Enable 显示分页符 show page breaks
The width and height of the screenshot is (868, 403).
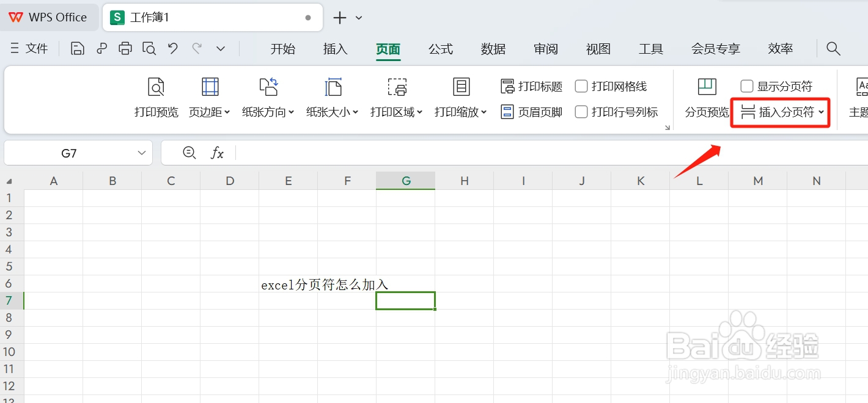746,86
